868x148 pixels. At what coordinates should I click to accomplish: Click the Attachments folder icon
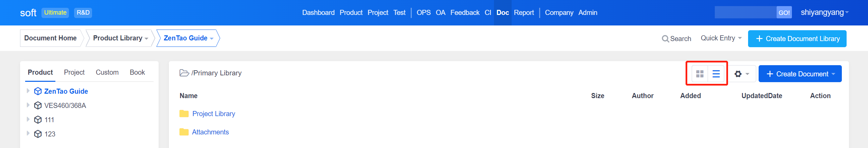coord(184,132)
